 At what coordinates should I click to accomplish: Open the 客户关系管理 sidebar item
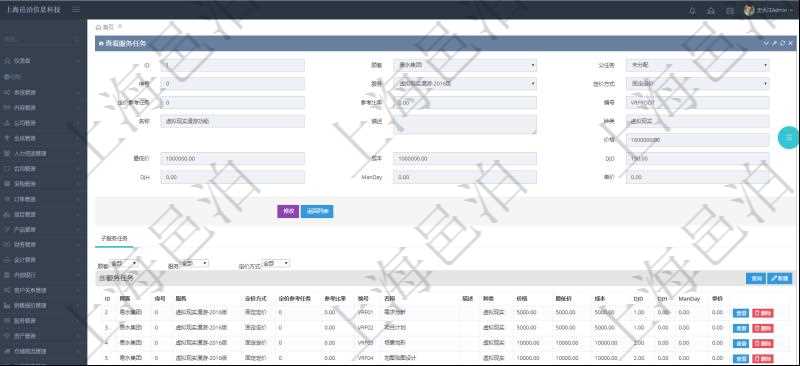pos(43,290)
